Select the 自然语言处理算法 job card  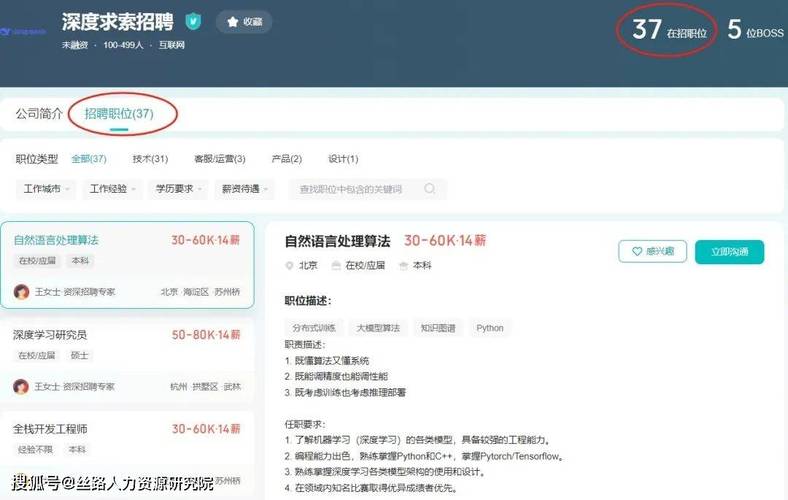(x=127, y=265)
